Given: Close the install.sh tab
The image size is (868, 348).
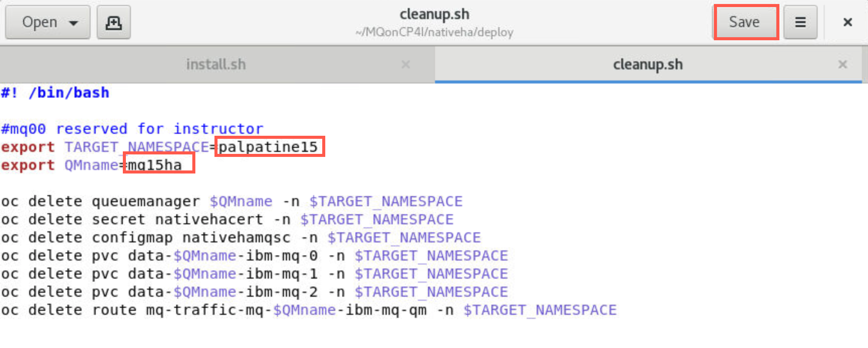Looking at the screenshot, I should (406, 64).
